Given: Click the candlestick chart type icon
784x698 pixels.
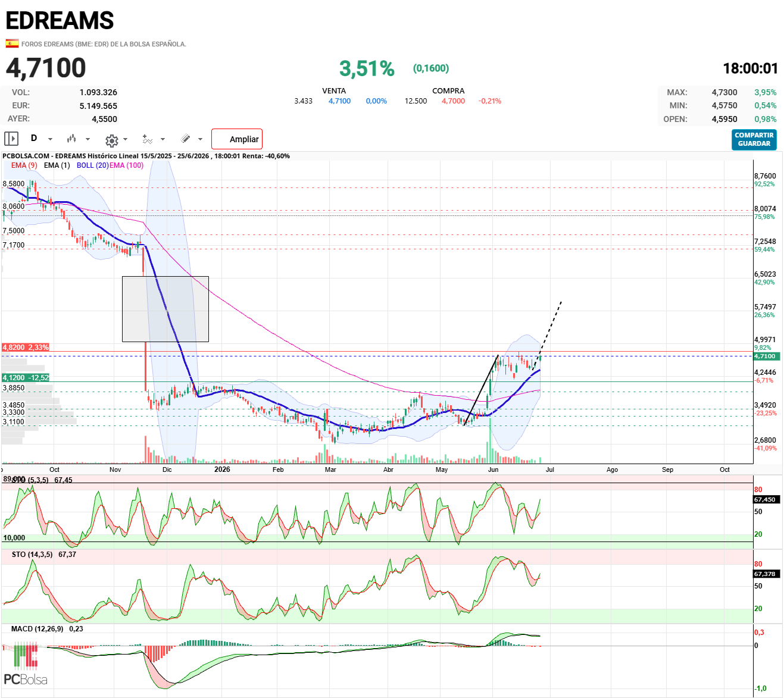Looking at the screenshot, I should pyautogui.click(x=71, y=139).
